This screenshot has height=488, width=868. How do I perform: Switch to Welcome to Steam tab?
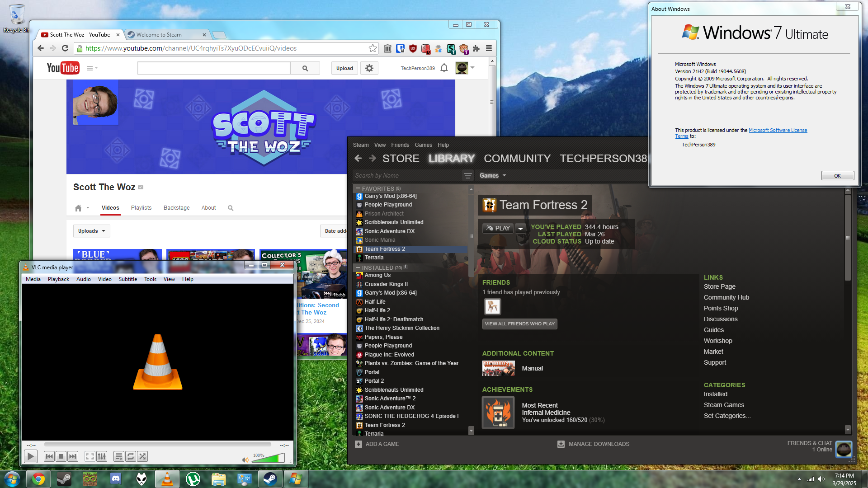click(x=166, y=35)
